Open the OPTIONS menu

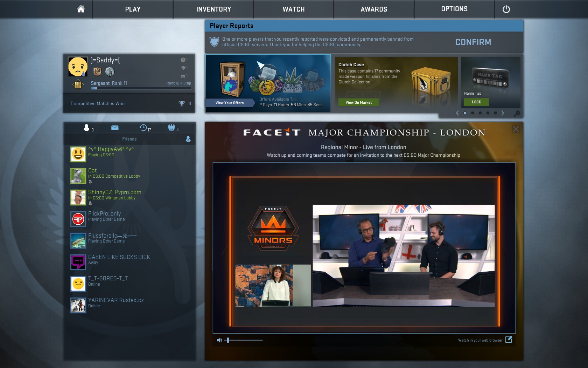point(454,9)
